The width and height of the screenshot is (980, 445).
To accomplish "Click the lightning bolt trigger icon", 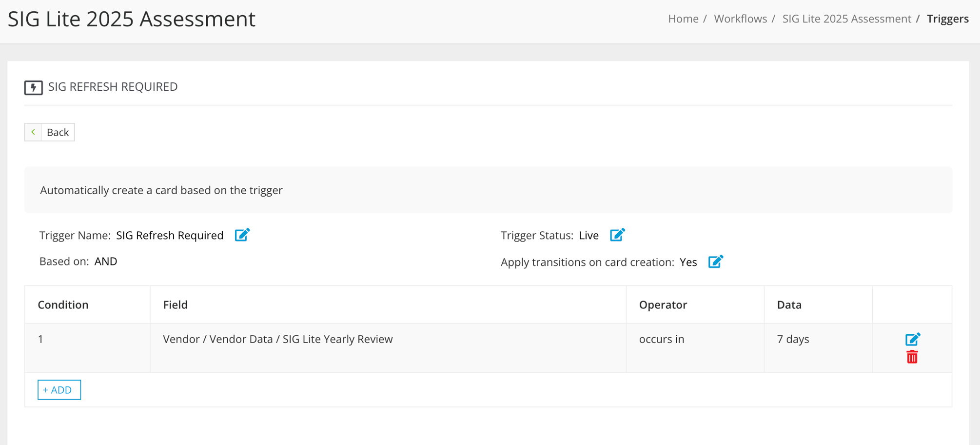I will 33,87.
